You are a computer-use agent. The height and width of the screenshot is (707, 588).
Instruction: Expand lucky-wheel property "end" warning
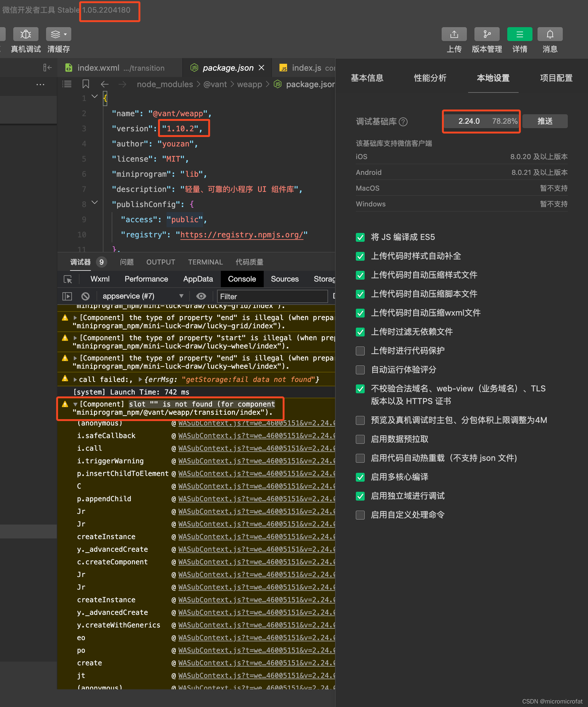75,358
